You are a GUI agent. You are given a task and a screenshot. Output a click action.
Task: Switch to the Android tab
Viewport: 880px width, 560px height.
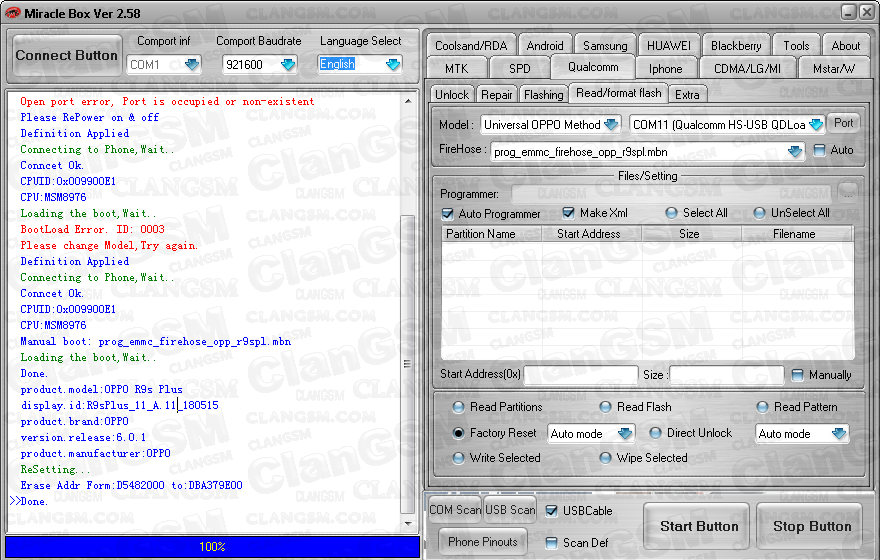coord(545,45)
